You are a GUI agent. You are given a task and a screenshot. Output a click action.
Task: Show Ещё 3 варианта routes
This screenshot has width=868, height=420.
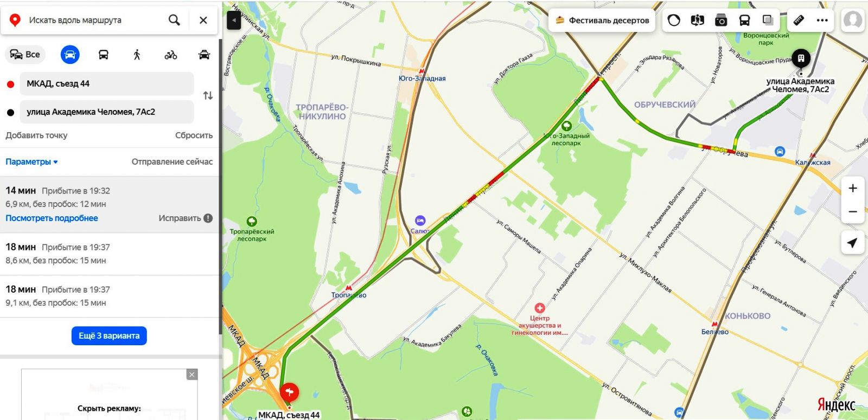109,335
